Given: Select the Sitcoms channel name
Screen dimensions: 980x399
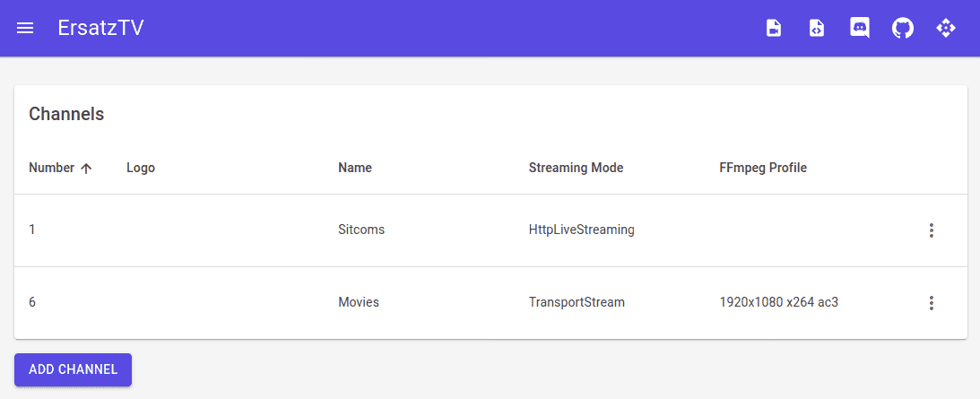Looking at the screenshot, I should (360, 230).
